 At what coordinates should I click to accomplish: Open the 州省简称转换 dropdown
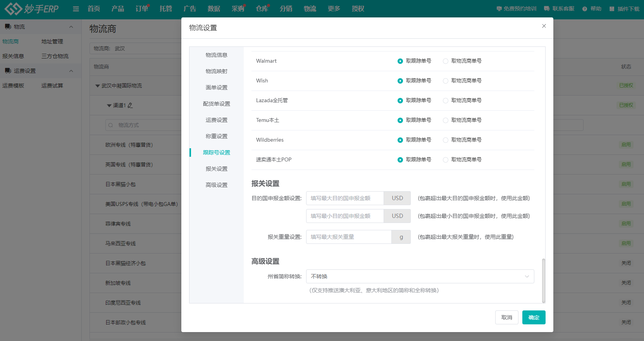coord(420,276)
